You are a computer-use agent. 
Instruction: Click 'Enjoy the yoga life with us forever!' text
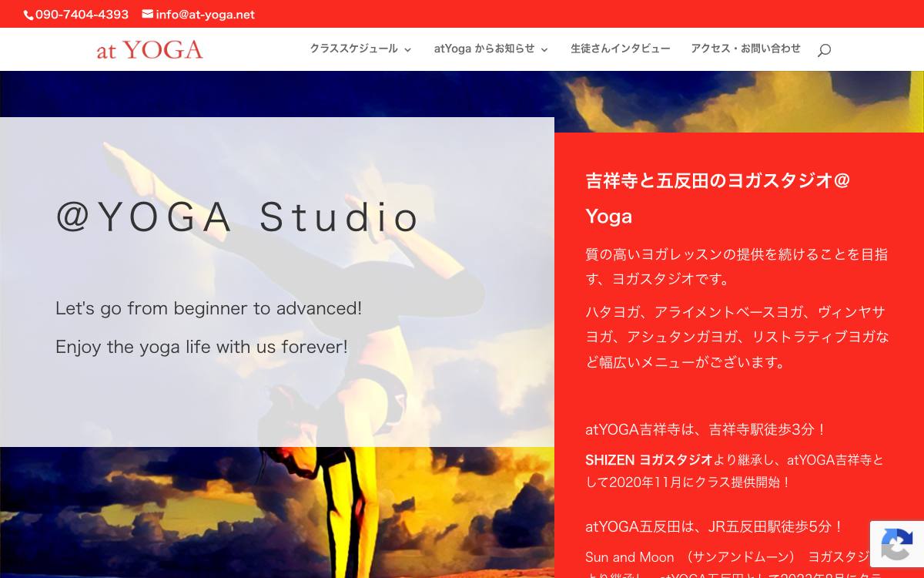202,347
